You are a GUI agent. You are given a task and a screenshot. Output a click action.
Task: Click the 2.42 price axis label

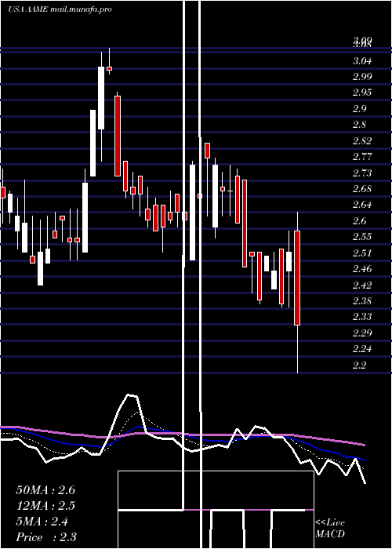(x=362, y=285)
